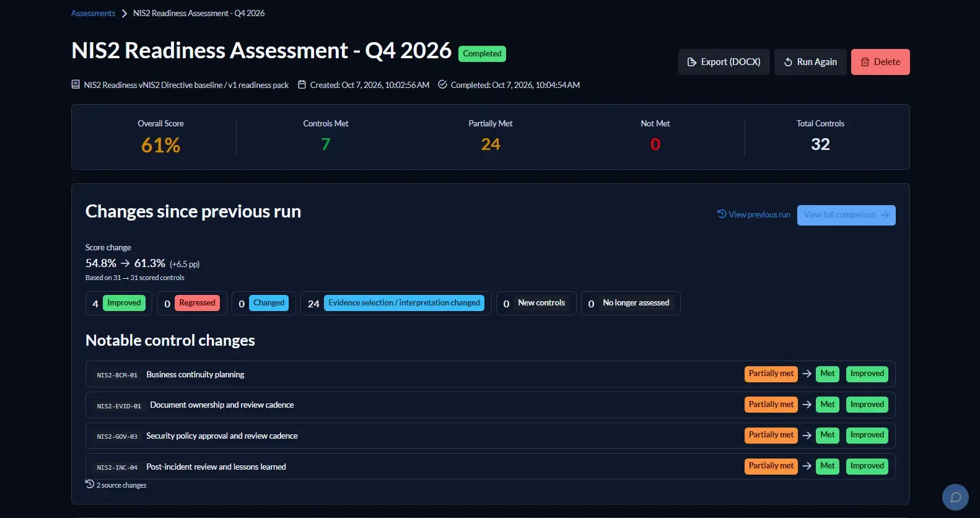Click the green Completed status badge

click(482, 54)
